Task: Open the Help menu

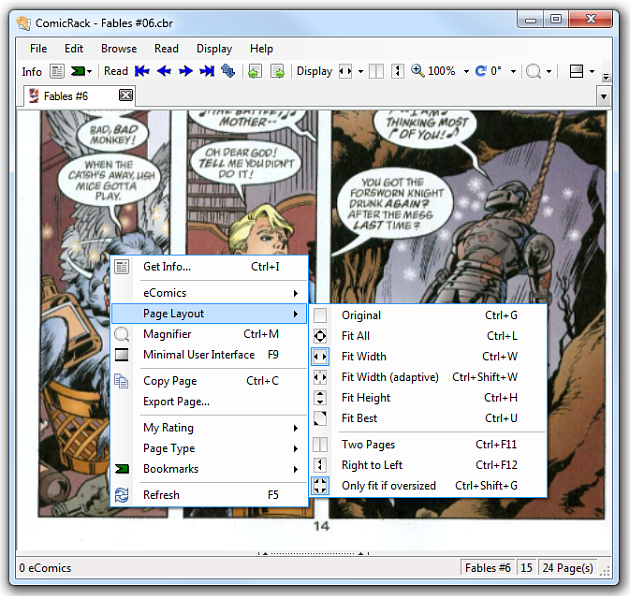Action: click(262, 49)
